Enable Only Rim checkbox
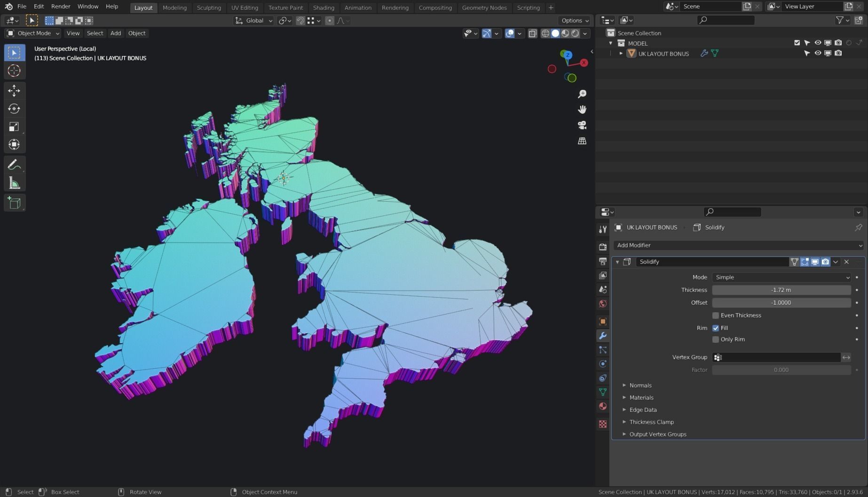This screenshot has width=868, height=497. coord(716,339)
